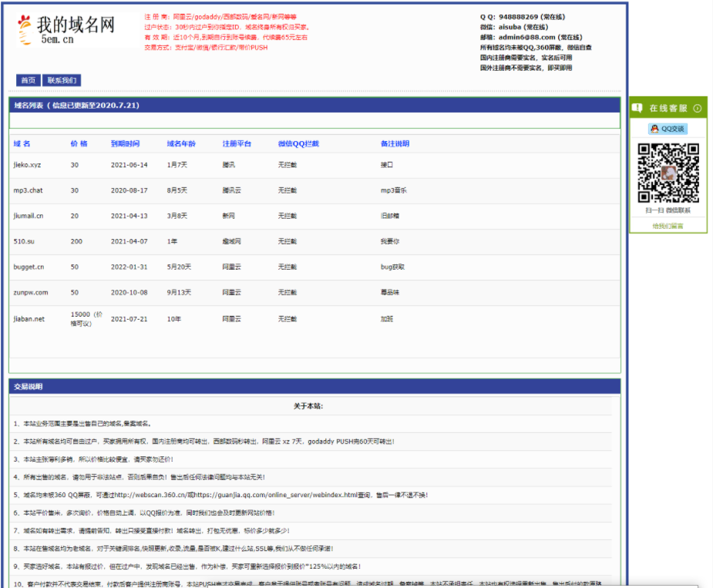Open the 首页 navigation tab
The image size is (713, 588).
[x=28, y=80]
